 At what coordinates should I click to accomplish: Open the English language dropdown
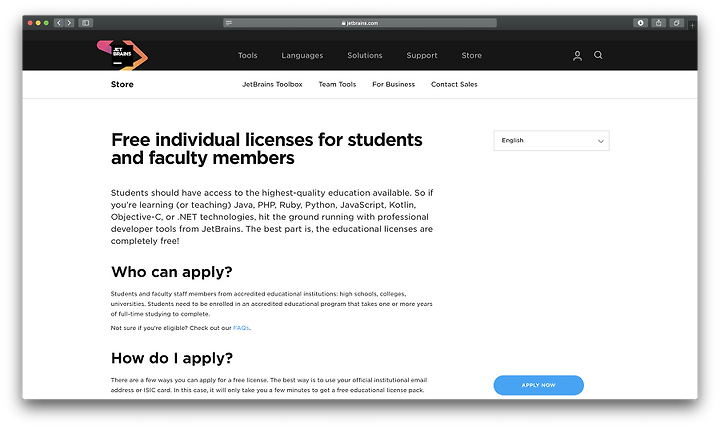coord(551,141)
